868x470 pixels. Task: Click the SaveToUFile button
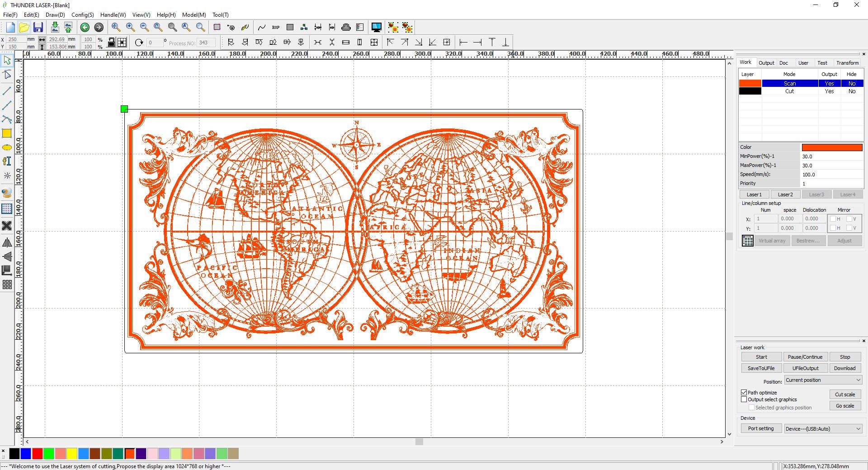point(761,368)
